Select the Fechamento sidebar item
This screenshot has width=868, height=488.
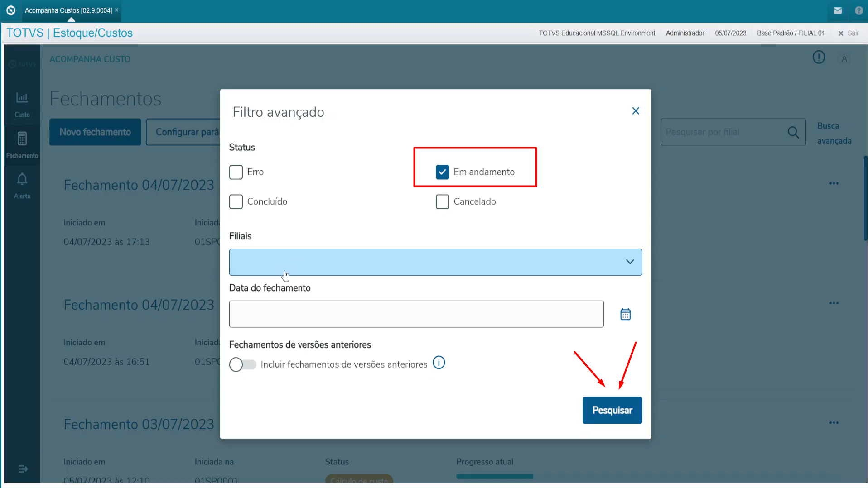click(22, 144)
